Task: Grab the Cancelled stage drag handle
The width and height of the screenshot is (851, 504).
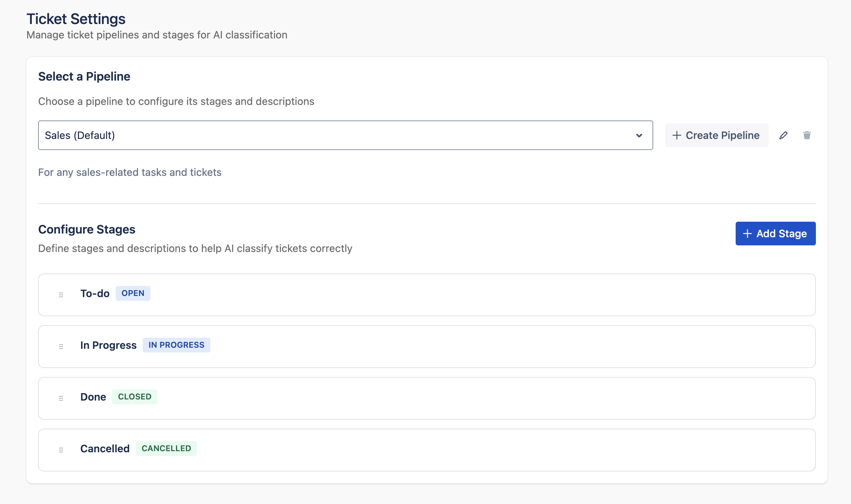Action: [x=61, y=450]
